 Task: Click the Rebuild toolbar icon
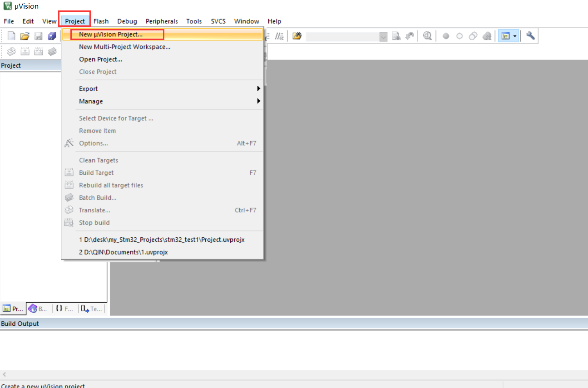(x=39, y=52)
